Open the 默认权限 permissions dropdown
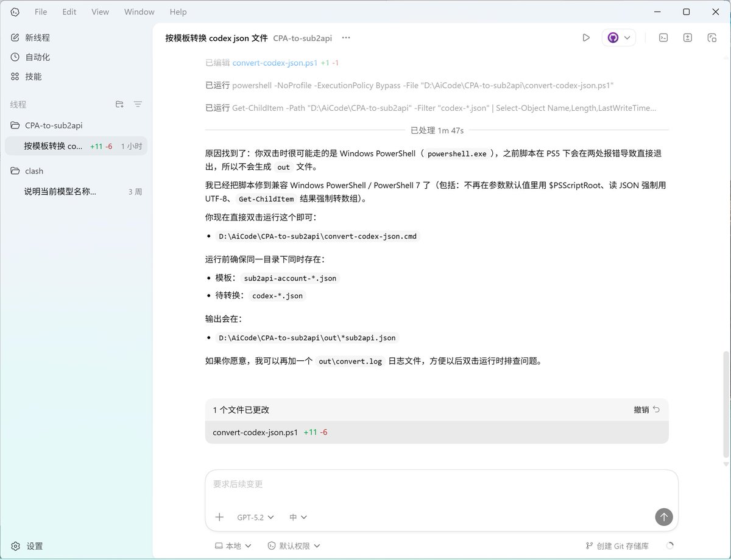The image size is (731, 560). tap(294, 546)
